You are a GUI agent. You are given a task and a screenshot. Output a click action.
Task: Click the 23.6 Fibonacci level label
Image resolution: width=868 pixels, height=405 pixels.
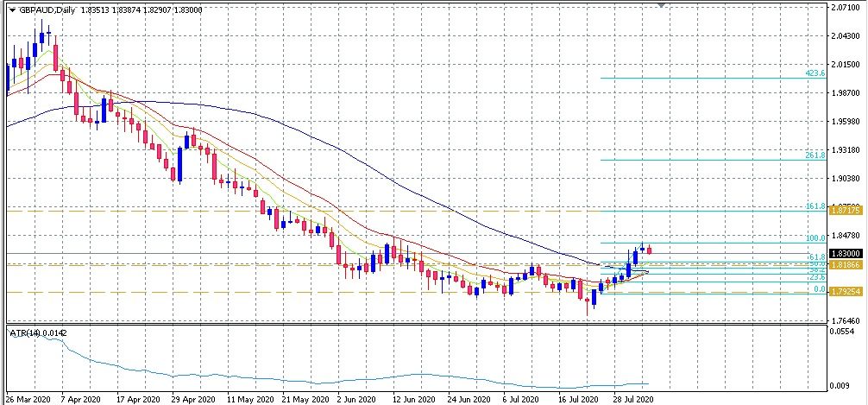pos(817,277)
